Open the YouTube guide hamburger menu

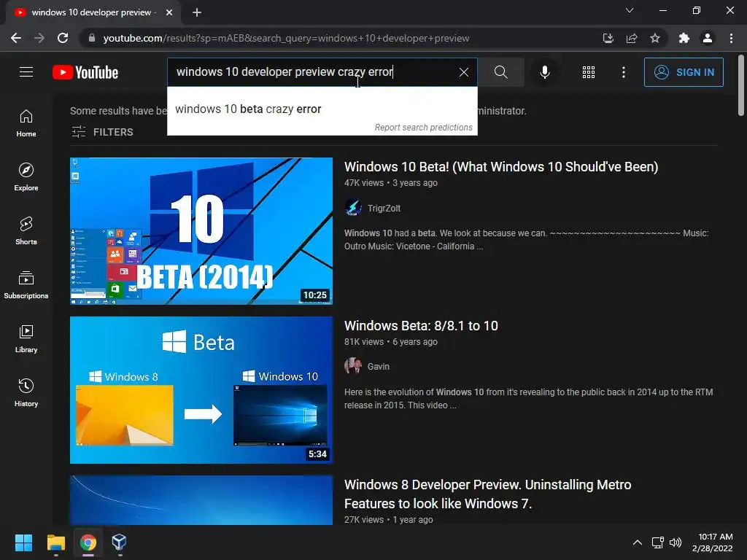[26, 72]
